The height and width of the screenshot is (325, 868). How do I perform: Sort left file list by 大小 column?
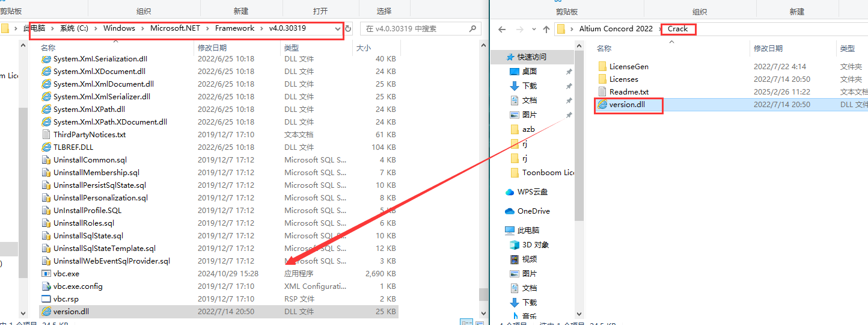click(x=363, y=48)
